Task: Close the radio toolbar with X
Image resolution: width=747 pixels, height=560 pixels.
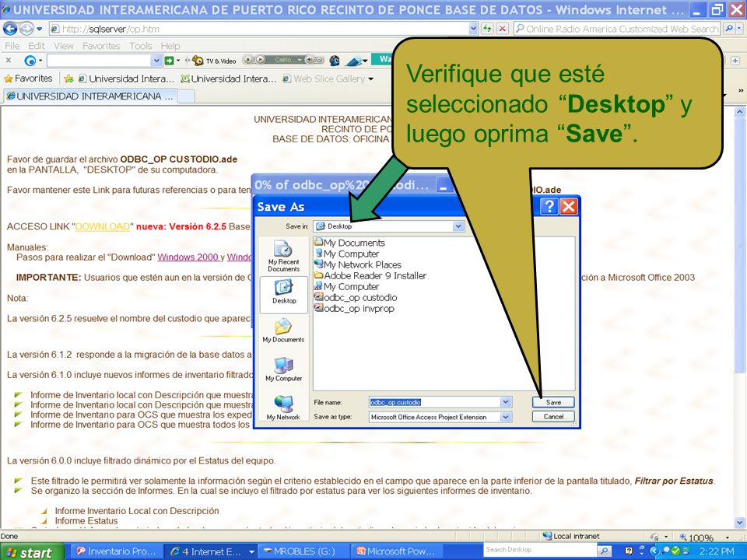Action: click(x=8, y=61)
